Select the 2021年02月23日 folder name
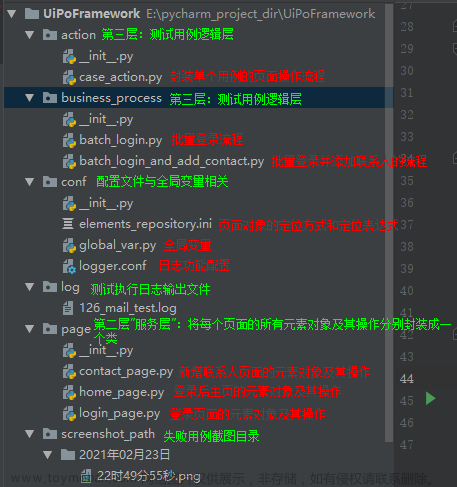 click(124, 455)
